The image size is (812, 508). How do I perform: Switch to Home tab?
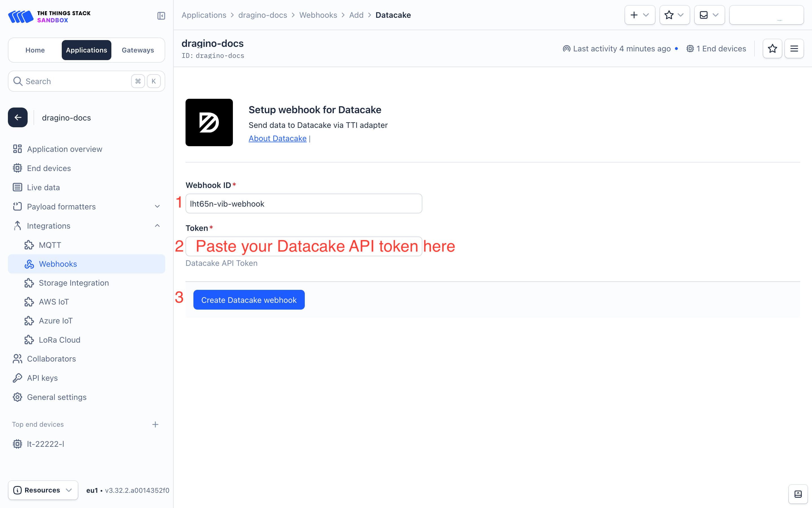35,50
